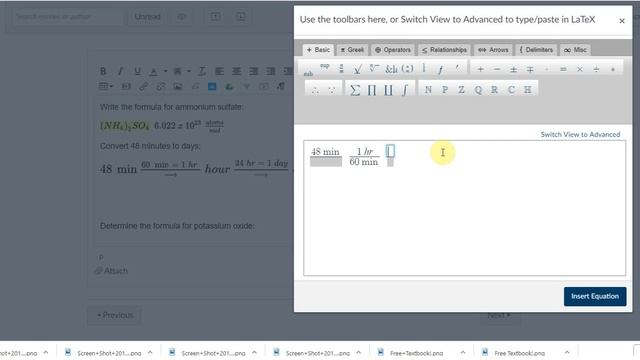The height and width of the screenshot is (360, 640).
Task: Click the empty denominator under 48 min
Action: [x=326, y=162]
